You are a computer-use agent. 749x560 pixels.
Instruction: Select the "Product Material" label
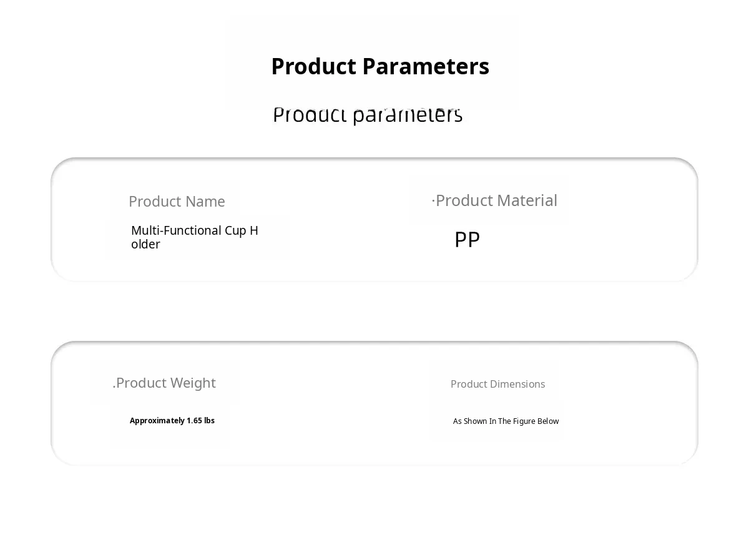pyautogui.click(x=496, y=200)
